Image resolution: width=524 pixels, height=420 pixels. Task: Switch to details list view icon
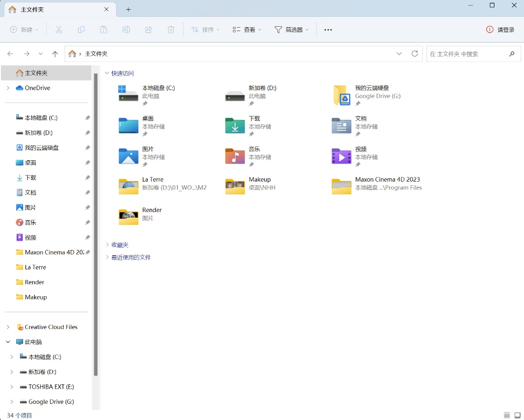[506, 415]
